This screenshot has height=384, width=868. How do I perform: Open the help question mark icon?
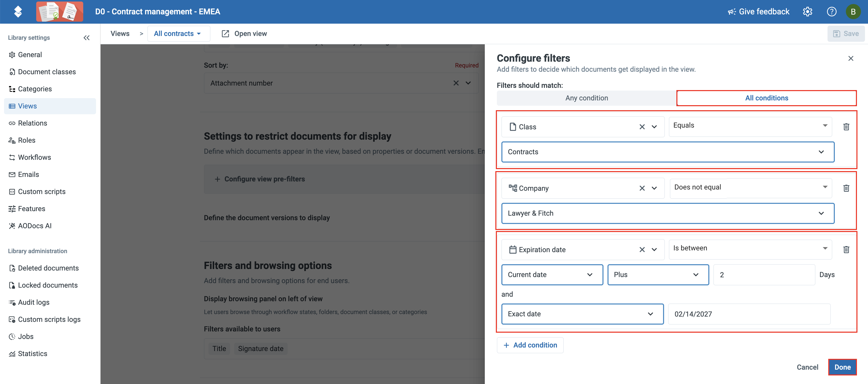[831, 12]
